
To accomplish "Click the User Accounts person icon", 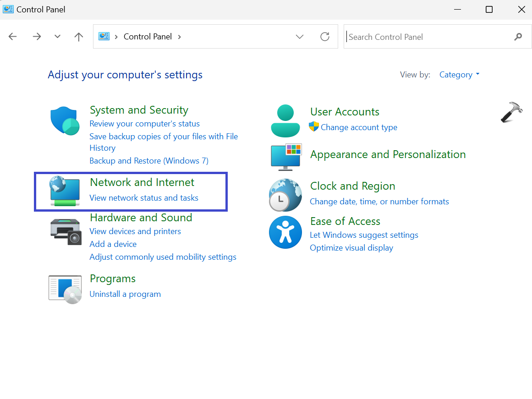I will tap(285, 120).
